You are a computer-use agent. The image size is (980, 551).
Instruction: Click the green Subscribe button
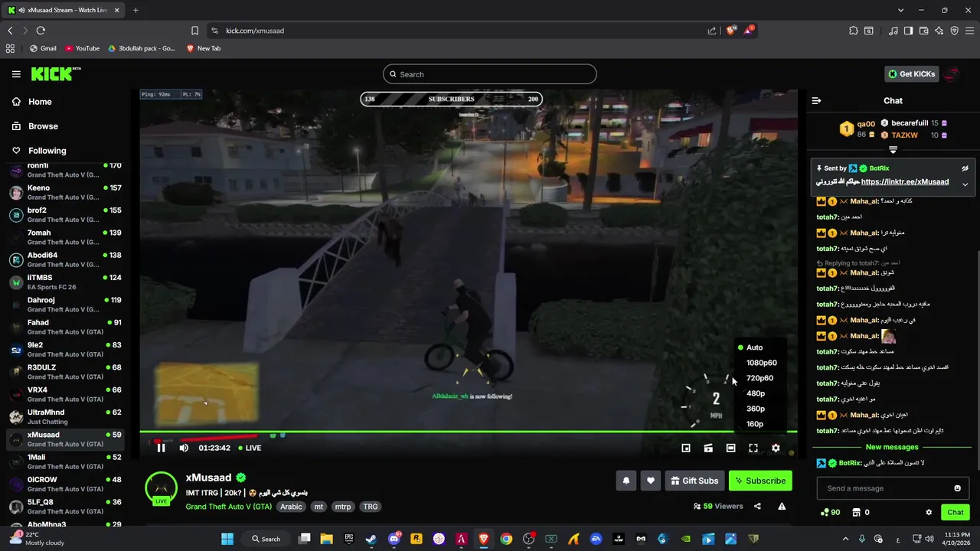760,481
